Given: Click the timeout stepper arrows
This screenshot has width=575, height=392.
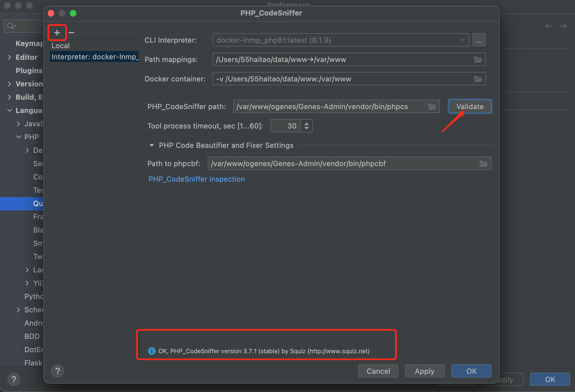Looking at the screenshot, I should point(306,126).
